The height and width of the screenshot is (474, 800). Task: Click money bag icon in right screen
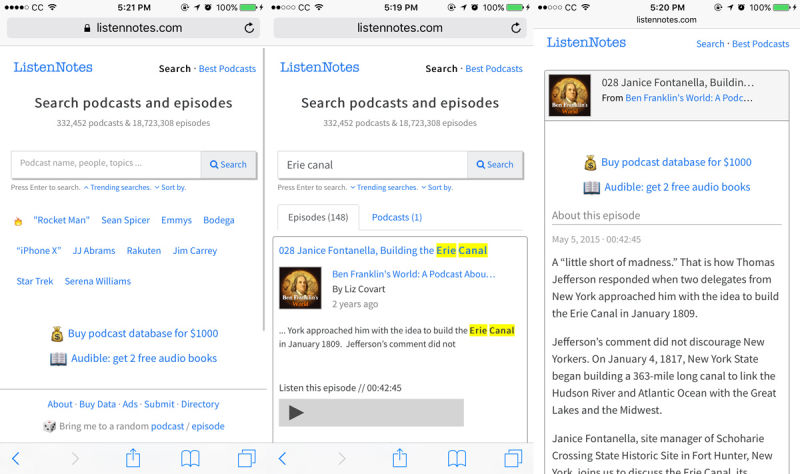[x=590, y=163]
